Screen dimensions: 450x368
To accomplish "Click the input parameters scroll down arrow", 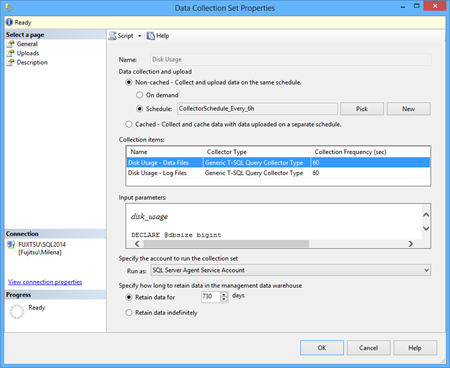I will pyautogui.click(x=426, y=228).
